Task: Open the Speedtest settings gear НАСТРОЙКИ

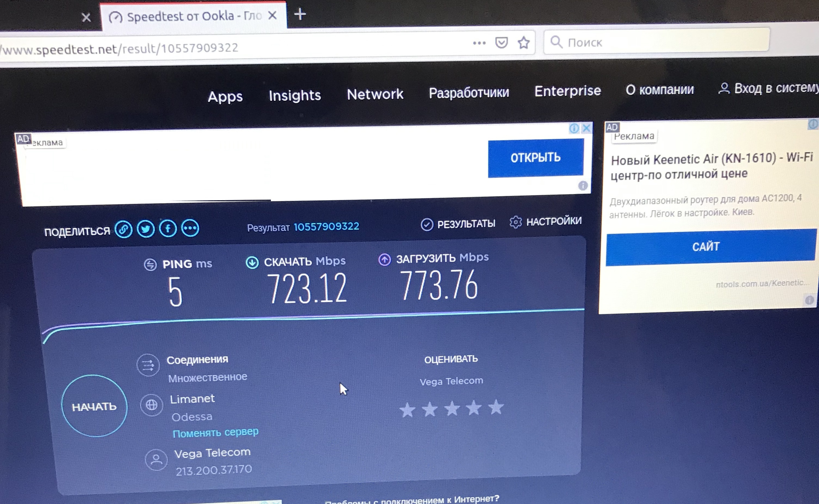Action: [x=516, y=221]
